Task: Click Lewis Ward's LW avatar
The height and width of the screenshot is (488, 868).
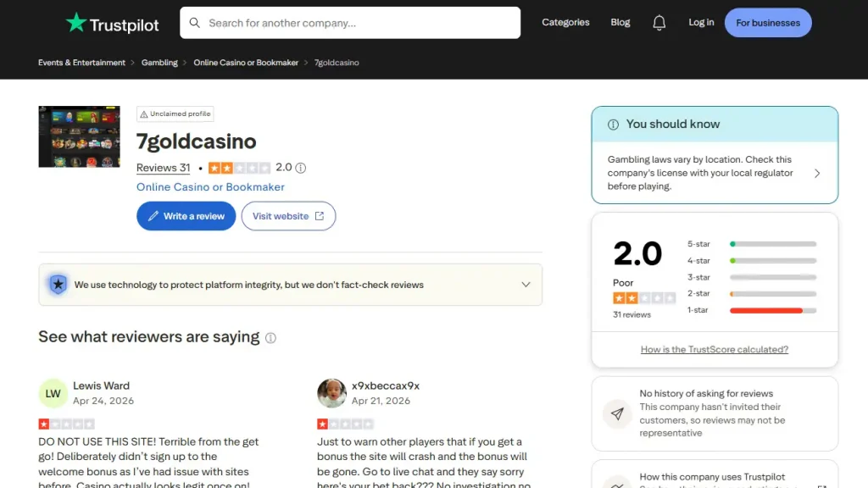Action: coord(53,393)
